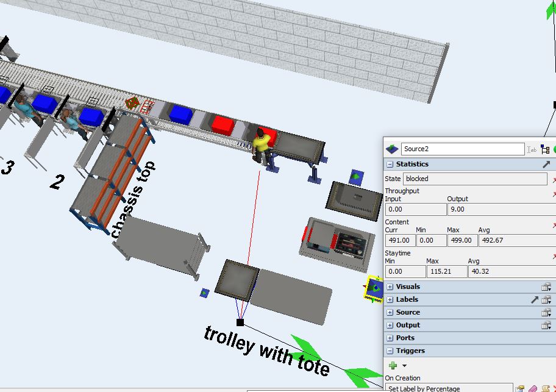Image resolution: width=556 pixels, height=392 pixels.
Task: Click the Source2 object type icon
Action: click(x=392, y=149)
